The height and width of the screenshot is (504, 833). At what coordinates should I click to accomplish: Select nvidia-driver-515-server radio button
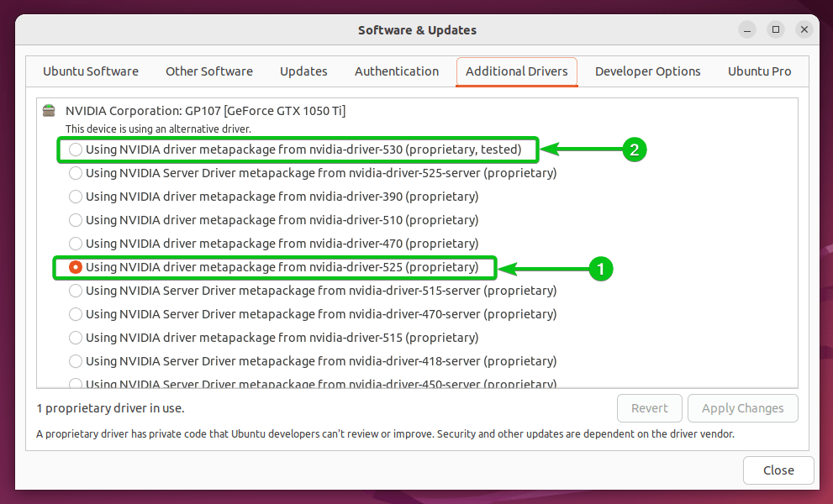76,291
